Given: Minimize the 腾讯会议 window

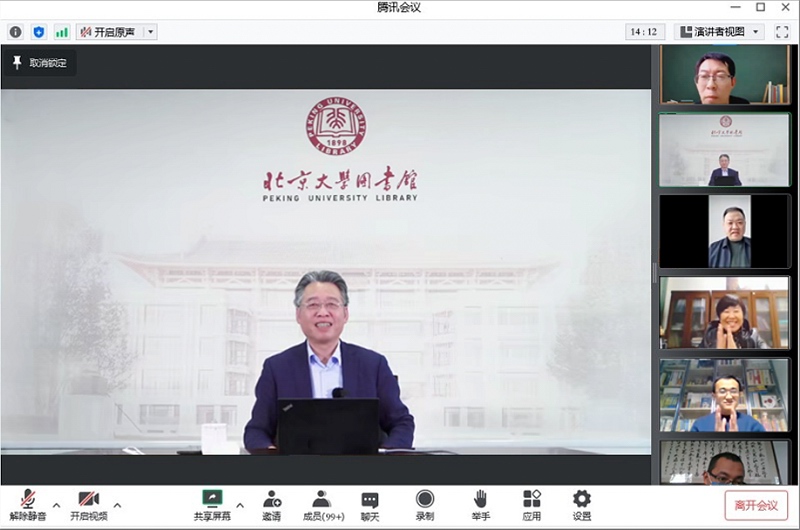Looking at the screenshot, I should (x=735, y=7).
